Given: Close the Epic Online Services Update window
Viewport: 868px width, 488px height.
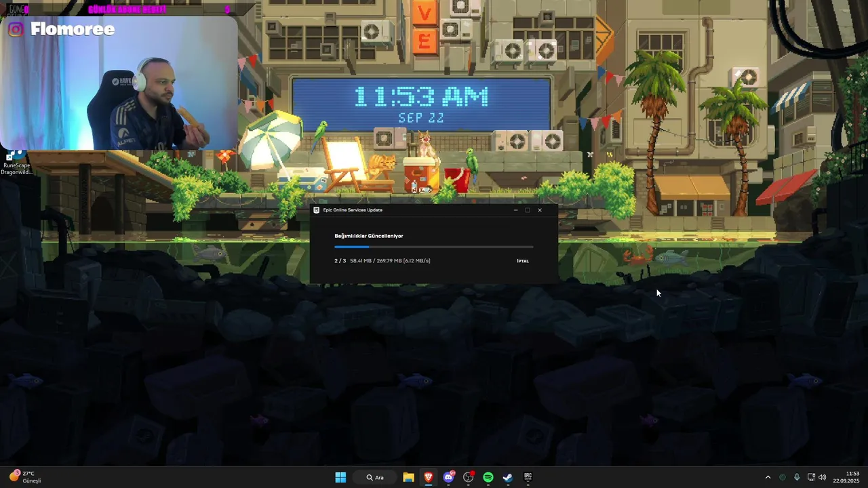Looking at the screenshot, I should point(540,210).
